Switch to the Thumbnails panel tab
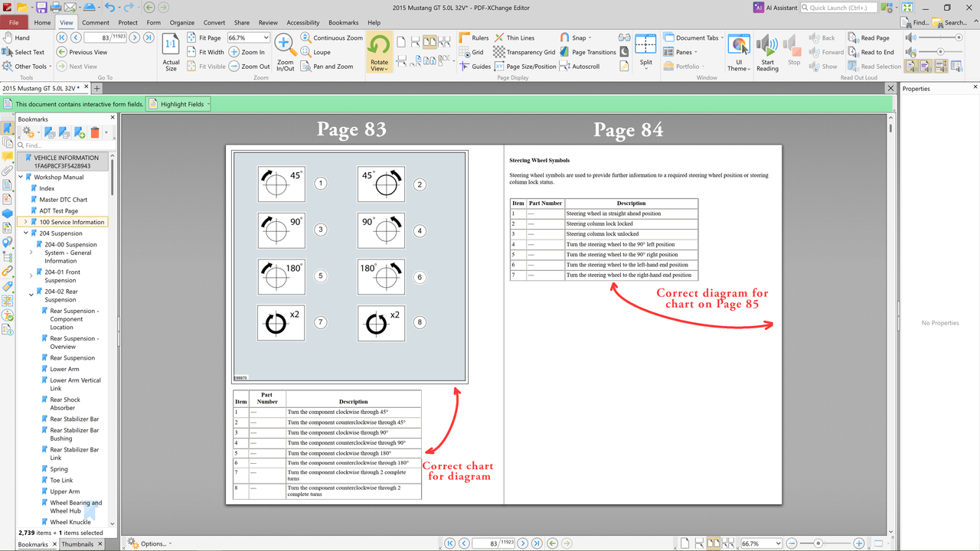This screenshot has height=551, width=980. point(77,544)
